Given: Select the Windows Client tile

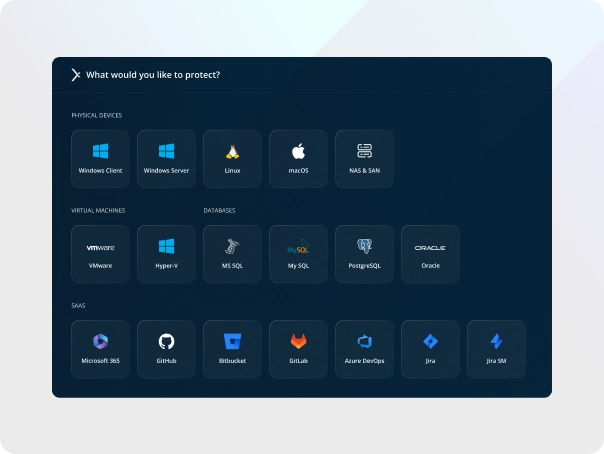Looking at the screenshot, I should click(100, 159).
